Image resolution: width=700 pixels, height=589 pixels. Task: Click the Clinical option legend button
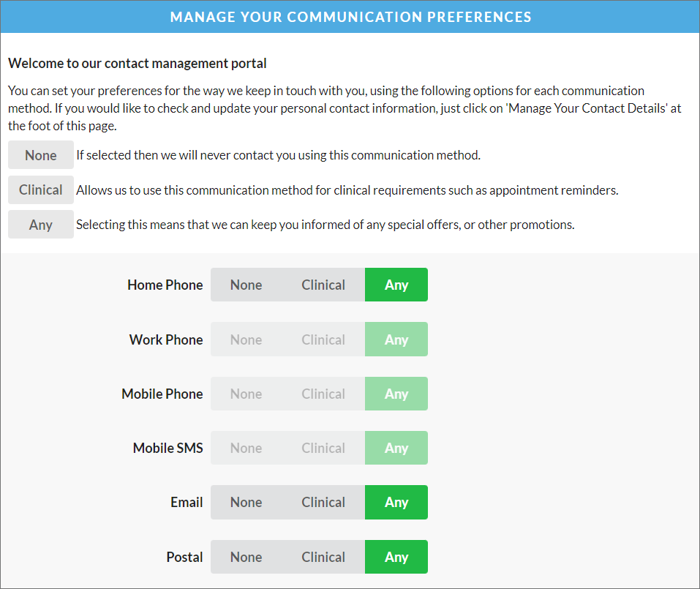coord(40,190)
